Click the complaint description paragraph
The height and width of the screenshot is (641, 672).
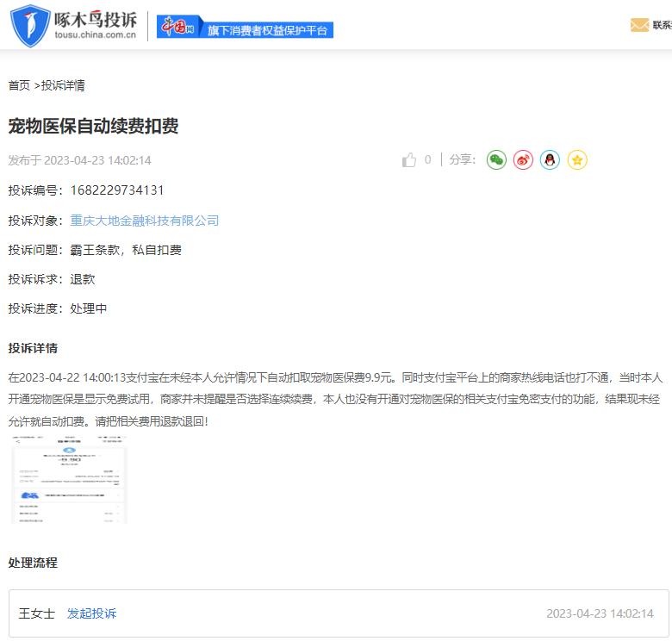pyautogui.click(x=335, y=400)
